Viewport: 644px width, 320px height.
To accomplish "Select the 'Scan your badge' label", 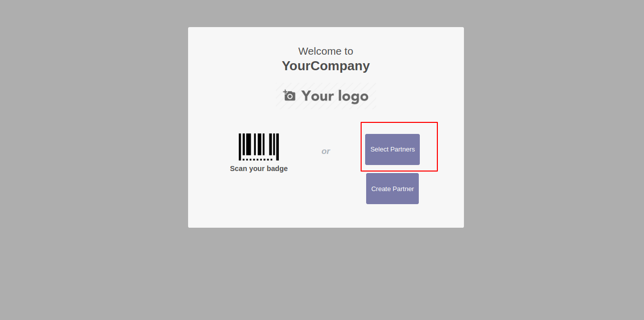I will pyautogui.click(x=259, y=169).
